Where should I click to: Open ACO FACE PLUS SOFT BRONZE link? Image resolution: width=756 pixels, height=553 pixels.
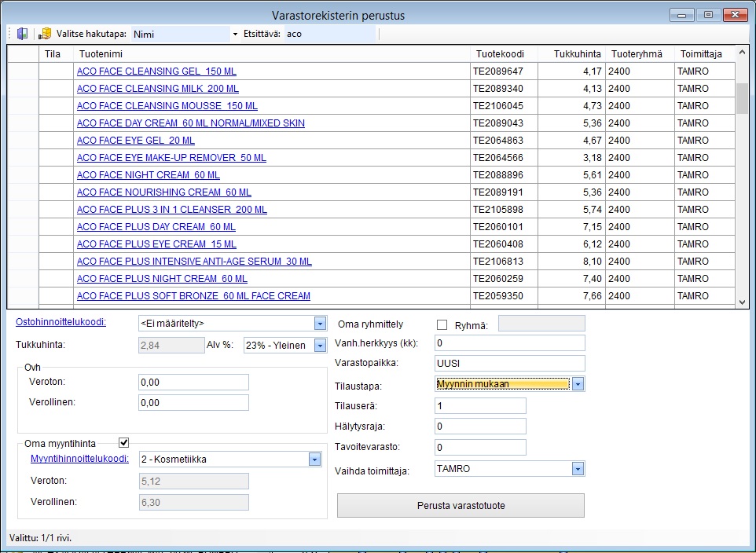click(x=193, y=296)
